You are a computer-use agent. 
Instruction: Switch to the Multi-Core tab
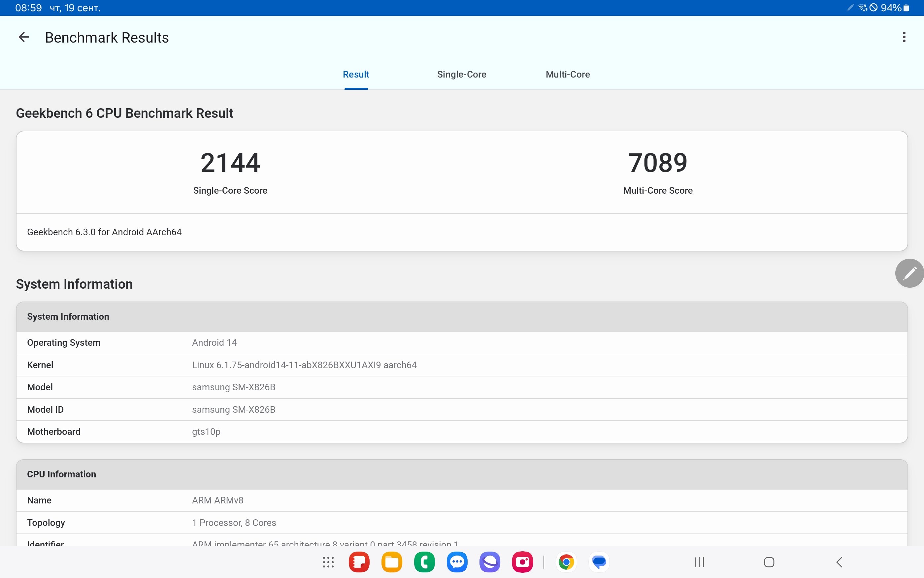pos(568,74)
